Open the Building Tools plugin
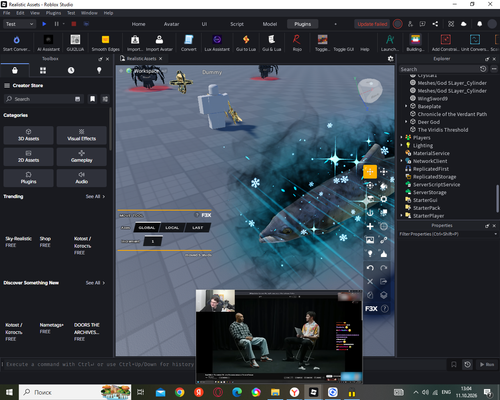Image resolution: width=500 pixels, height=400 pixels. (415, 43)
